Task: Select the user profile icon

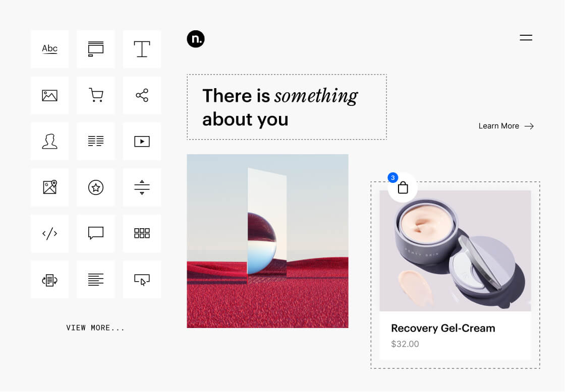Action: [49, 141]
